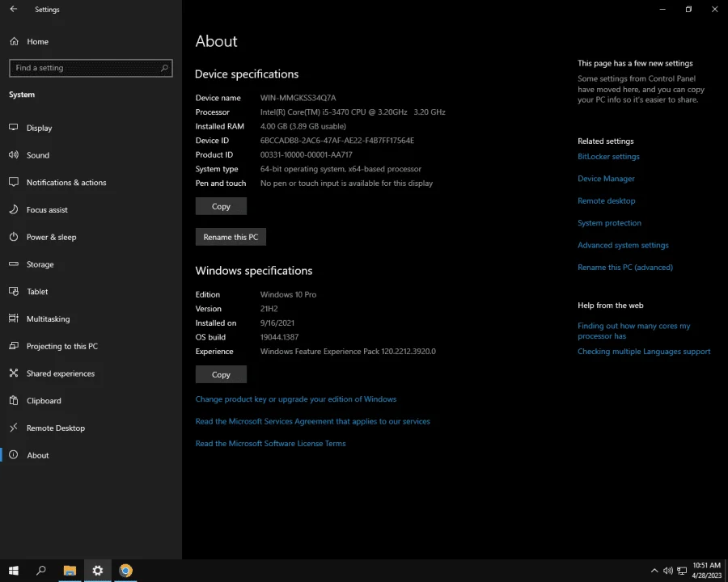The width and height of the screenshot is (728, 582).
Task: Open Checking multiple Languages support link
Action: (x=644, y=352)
